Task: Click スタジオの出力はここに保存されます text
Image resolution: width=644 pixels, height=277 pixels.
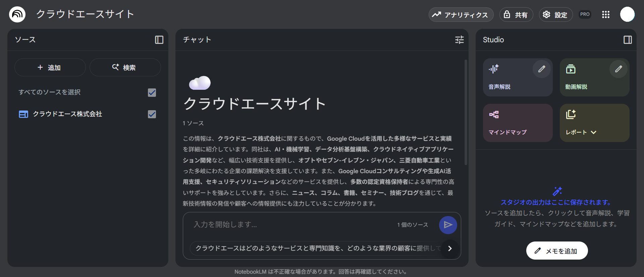Action: (556, 202)
